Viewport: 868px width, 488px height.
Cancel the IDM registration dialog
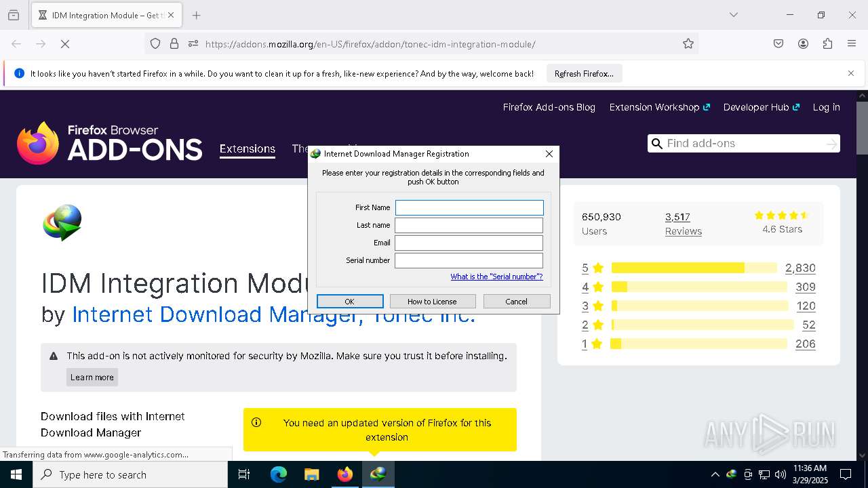coord(516,301)
